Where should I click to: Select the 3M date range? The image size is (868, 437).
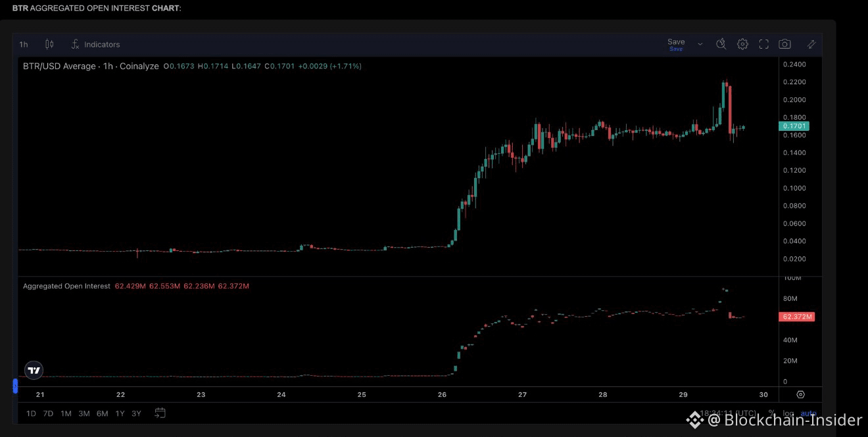(84, 413)
